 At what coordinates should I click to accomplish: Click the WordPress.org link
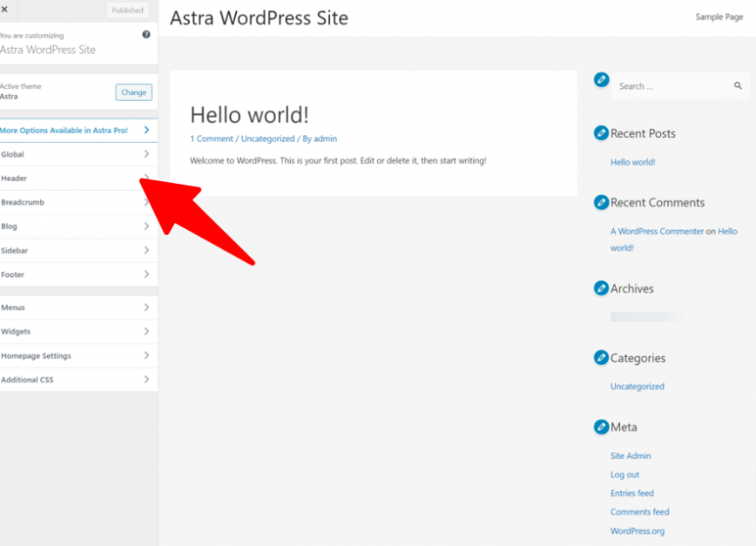tap(637, 531)
